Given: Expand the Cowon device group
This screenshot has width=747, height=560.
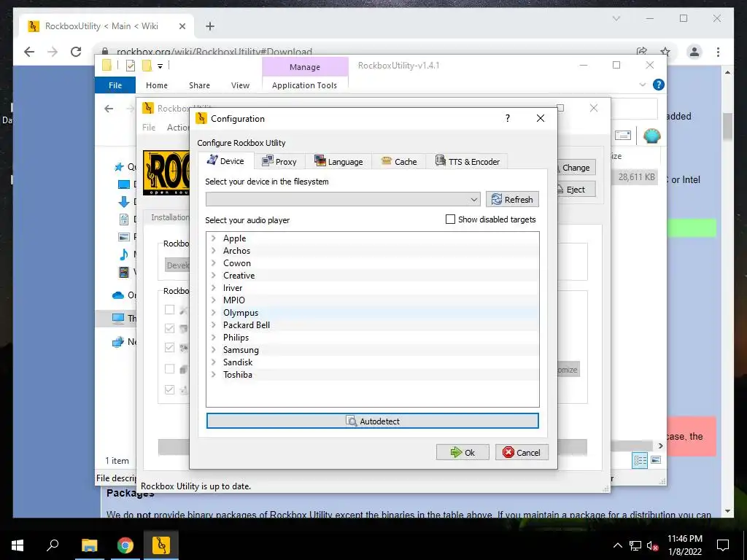Looking at the screenshot, I should (214, 262).
